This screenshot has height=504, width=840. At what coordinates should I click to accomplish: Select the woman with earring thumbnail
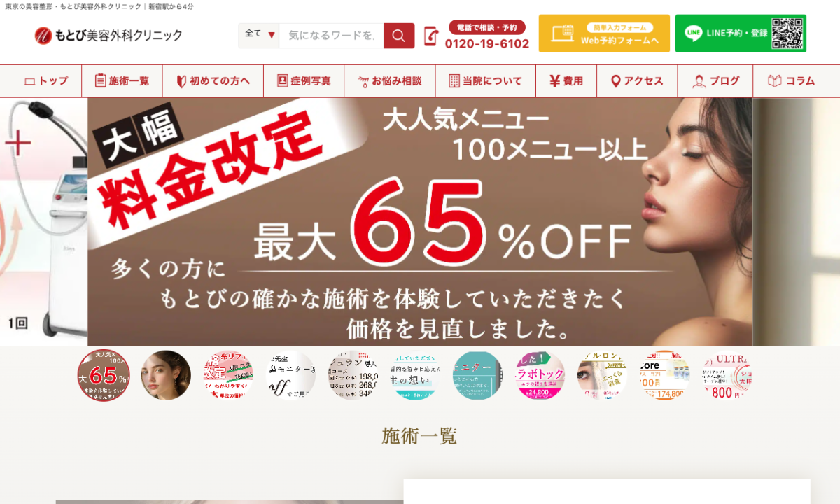(x=166, y=376)
